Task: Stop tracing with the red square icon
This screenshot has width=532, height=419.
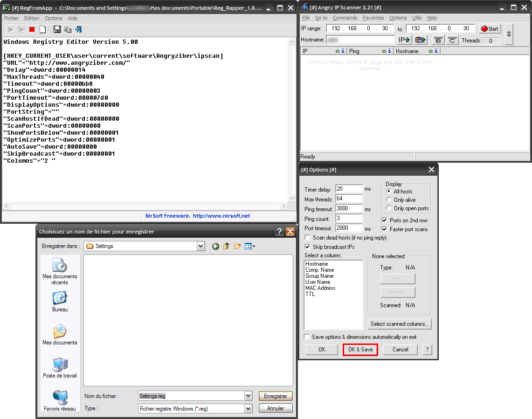Action: coord(32,30)
